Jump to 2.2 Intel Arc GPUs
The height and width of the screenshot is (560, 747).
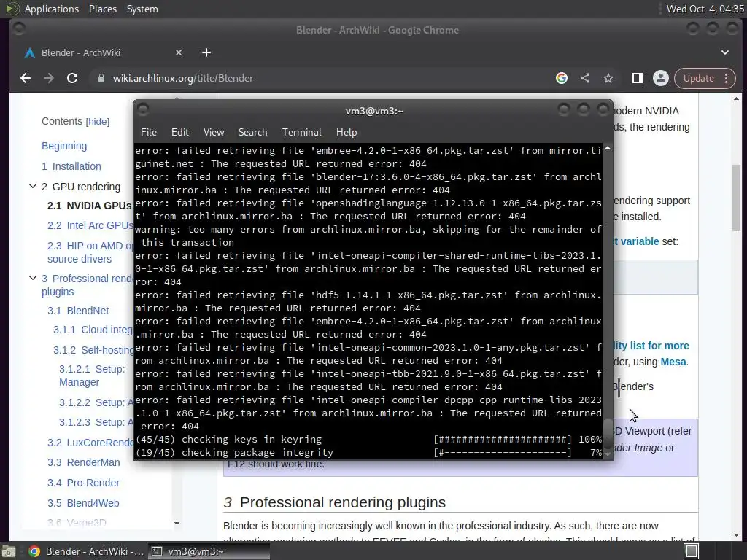[x=90, y=225]
